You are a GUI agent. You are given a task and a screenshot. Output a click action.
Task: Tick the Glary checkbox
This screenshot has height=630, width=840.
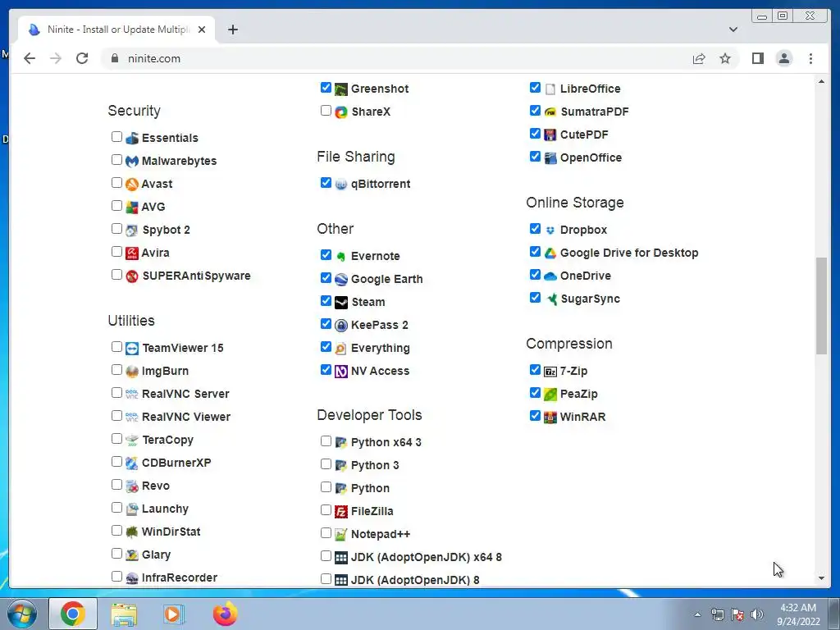click(116, 554)
